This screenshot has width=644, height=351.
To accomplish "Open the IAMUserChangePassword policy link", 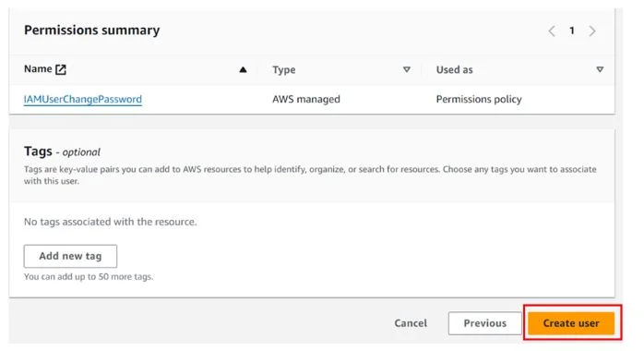I will coord(82,99).
